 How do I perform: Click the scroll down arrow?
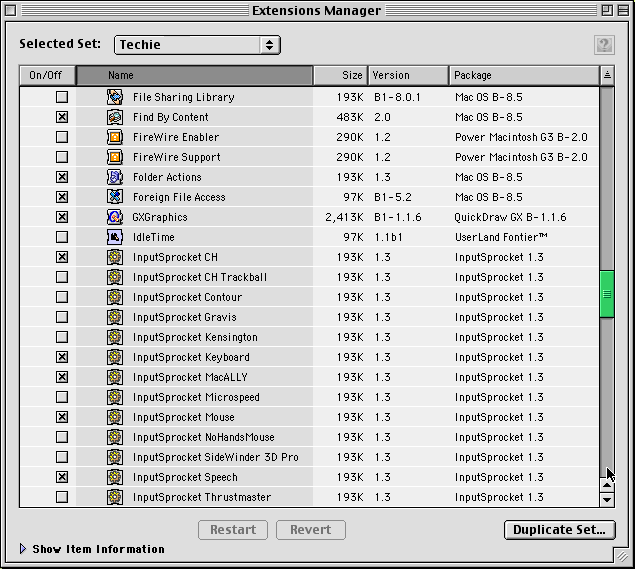click(x=607, y=500)
